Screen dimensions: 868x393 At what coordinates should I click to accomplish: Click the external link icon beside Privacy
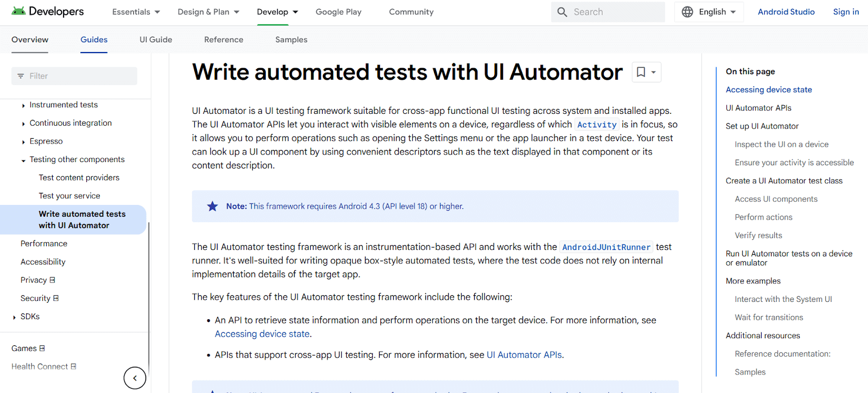(53, 280)
